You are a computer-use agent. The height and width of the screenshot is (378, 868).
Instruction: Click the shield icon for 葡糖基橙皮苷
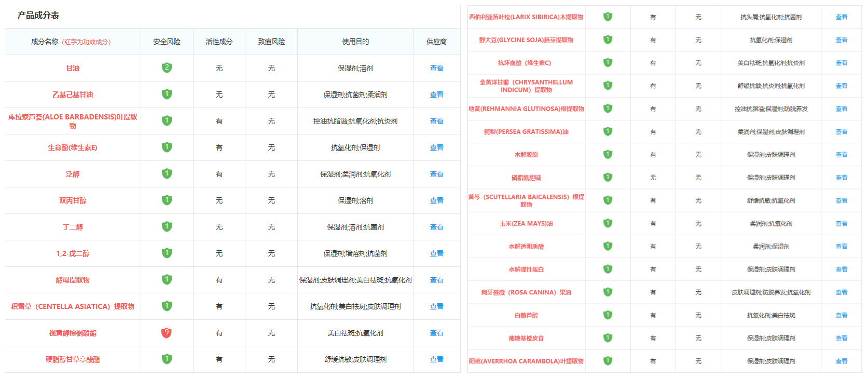(x=608, y=338)
